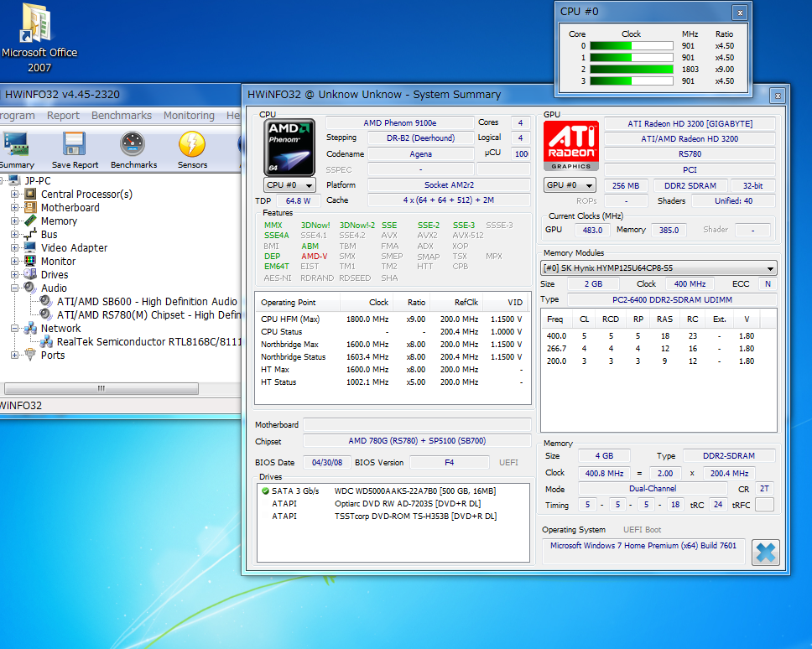Click the Video Adapter device icon
Viewport: 812px width, 649px height.
tap(29, 247)
